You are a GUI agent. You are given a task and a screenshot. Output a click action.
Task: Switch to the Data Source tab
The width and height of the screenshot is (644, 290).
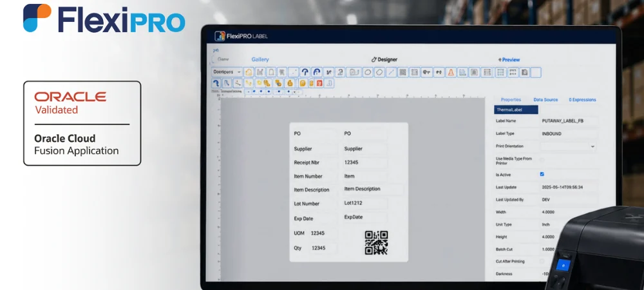pyautogui.click(x=545, y=100)
